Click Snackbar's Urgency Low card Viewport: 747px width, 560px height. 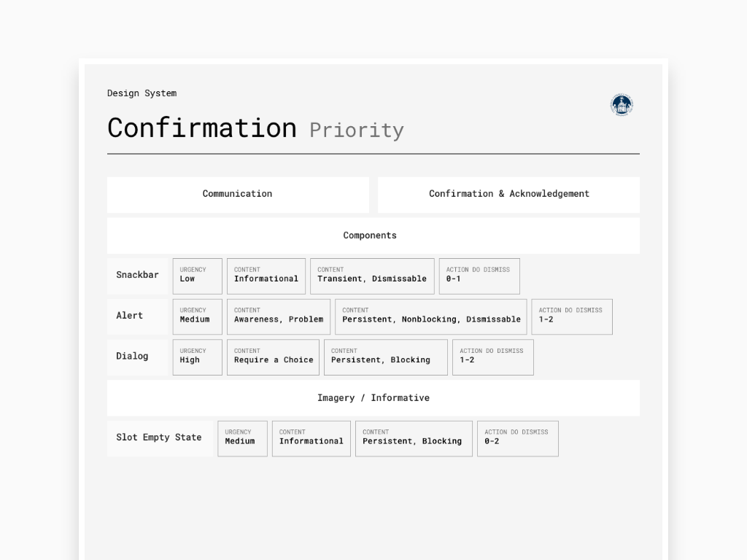coord(197,276)
